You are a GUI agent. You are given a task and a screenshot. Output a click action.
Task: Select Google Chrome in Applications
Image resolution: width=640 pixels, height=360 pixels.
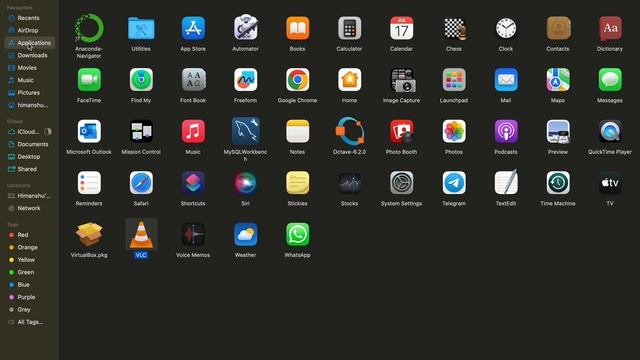click(x=298, y=80)
